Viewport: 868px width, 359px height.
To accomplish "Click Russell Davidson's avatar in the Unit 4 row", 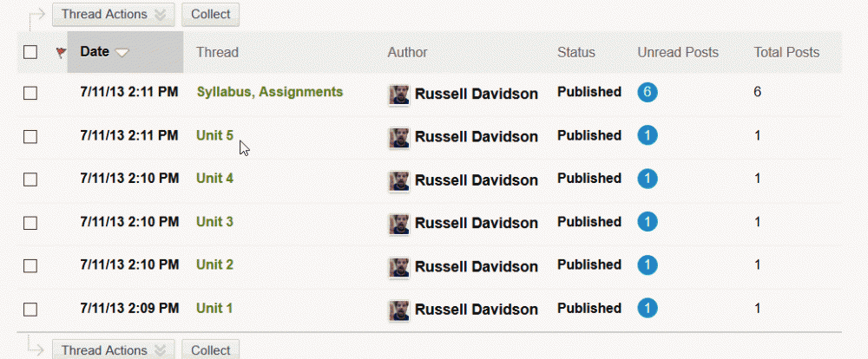I will 399,180.
